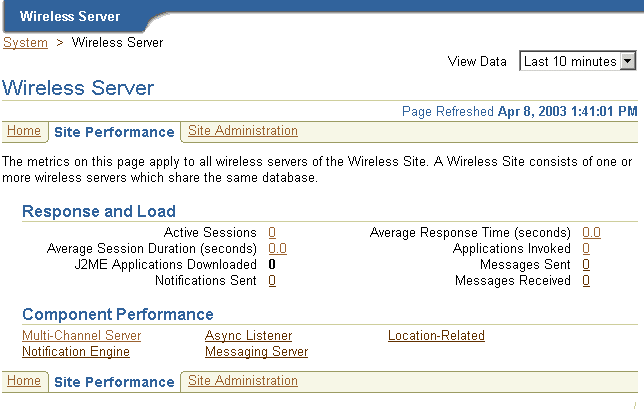This screenshot has height=409, width=644.
Task: Click the Active Sessions value link
Action: 272,232
